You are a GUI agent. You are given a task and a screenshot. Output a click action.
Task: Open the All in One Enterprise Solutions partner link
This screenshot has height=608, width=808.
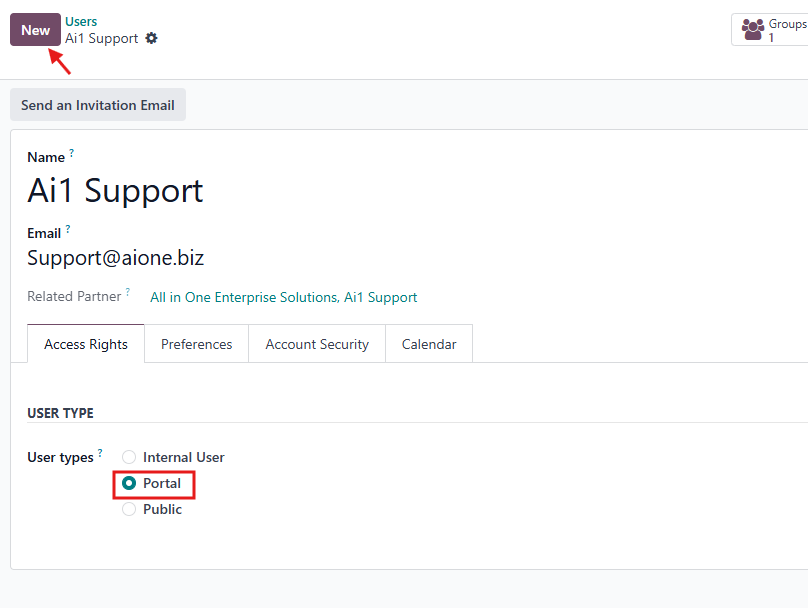coord(283,297)
